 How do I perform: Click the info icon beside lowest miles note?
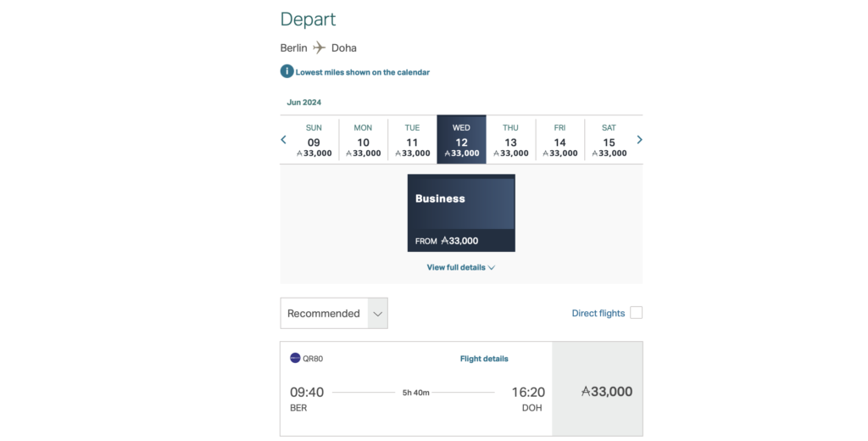287,72
